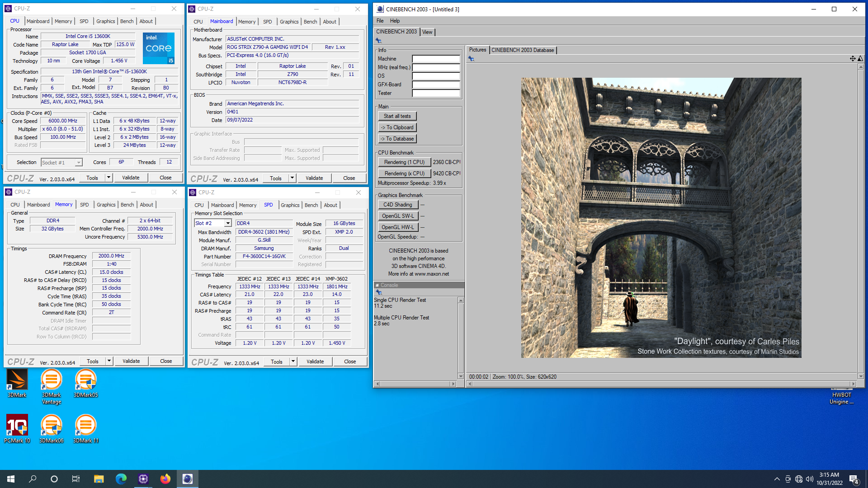
Task: Click the Tester input field
Action: (x=436, y=93)
